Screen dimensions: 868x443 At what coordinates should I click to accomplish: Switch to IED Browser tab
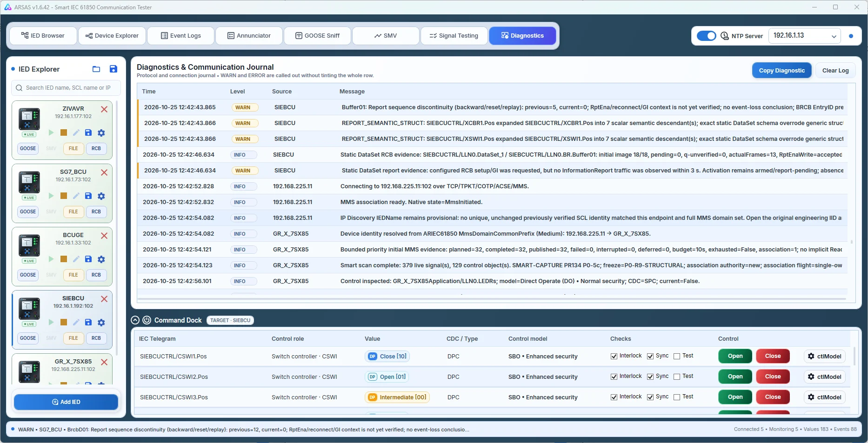pyautogui.click(x=43, y=36)
